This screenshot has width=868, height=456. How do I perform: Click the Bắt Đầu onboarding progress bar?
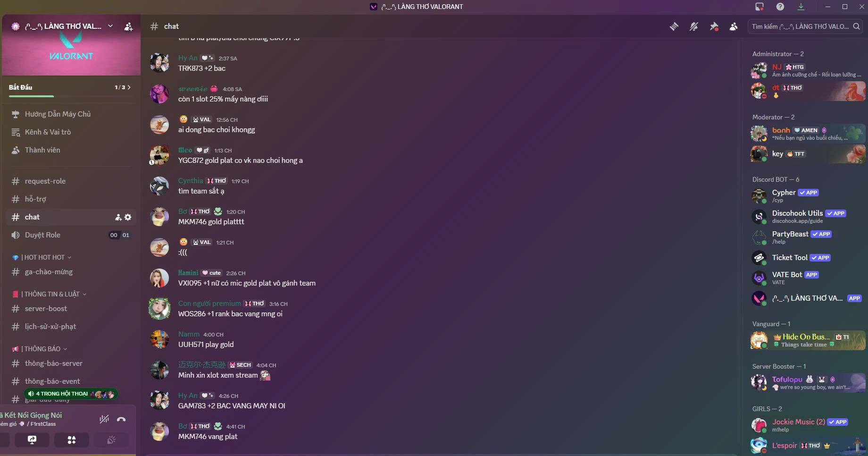pos(71,96)
